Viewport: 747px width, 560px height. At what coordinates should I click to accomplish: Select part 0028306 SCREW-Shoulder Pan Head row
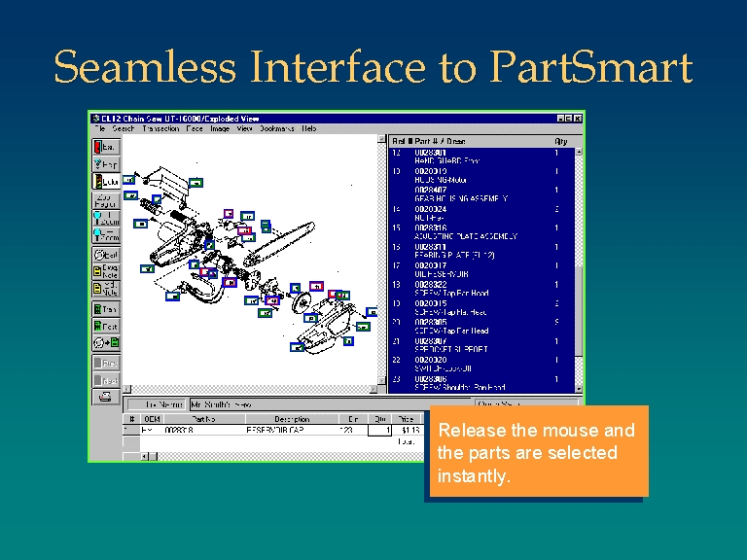click(482, 383)
